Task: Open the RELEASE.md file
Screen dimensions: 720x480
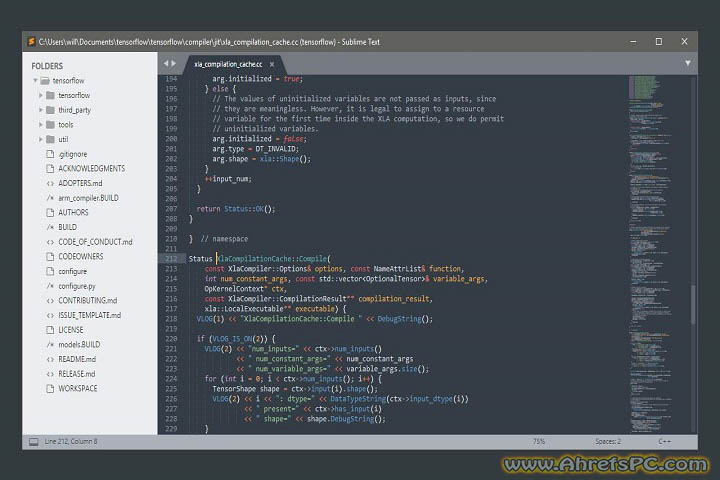Action: click(x=77, y=374)
